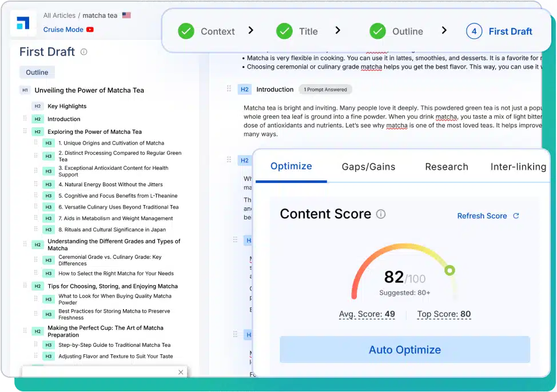
Task: Click drag handle beside Introduction in outline
Action: (x=25, y=119)
